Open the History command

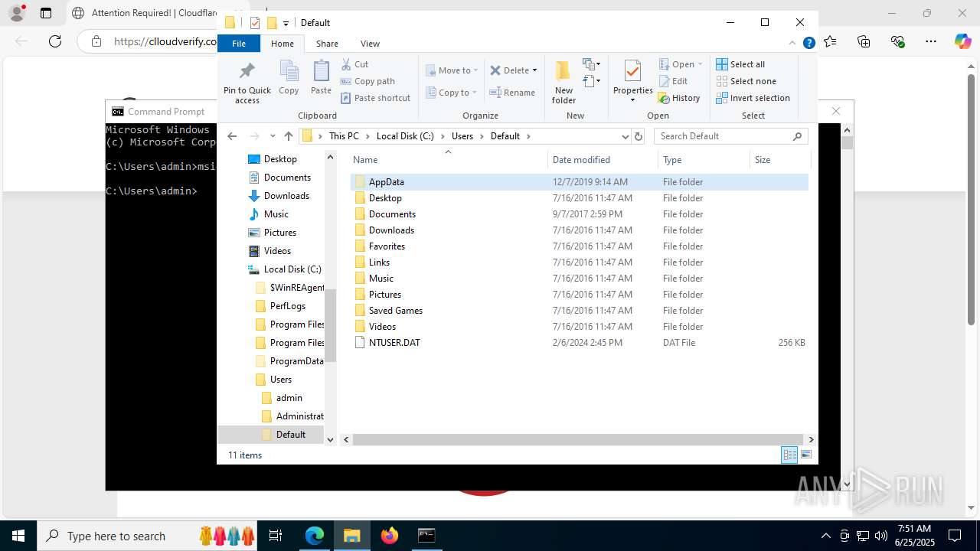point(679,98)
